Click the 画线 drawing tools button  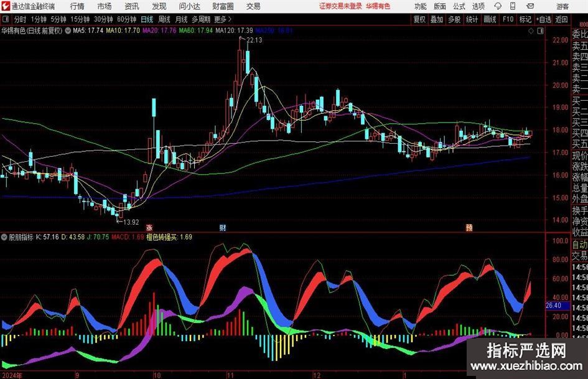[x=490, y=19]
